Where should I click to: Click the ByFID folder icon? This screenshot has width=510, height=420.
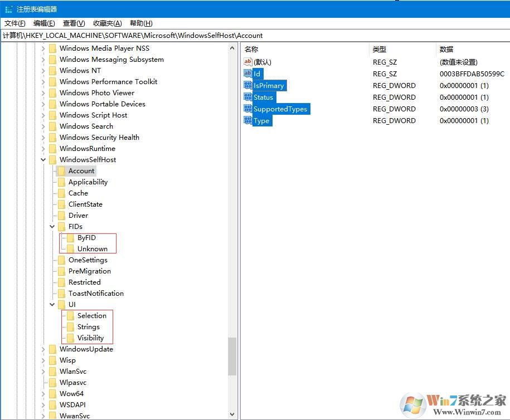pos(70,238)
